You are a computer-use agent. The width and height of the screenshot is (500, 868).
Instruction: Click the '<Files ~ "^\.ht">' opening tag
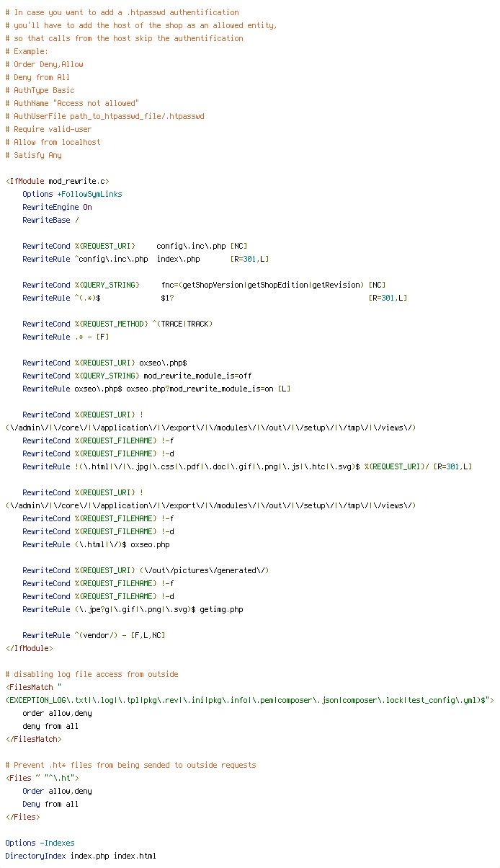click(42, 778)
